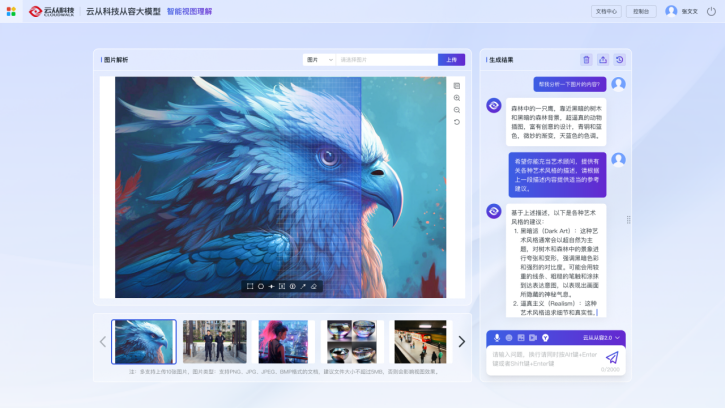The height and width of the screenshot is (408, 725).
Task: Click the microphone voice input icon
Action: point(496,338)
